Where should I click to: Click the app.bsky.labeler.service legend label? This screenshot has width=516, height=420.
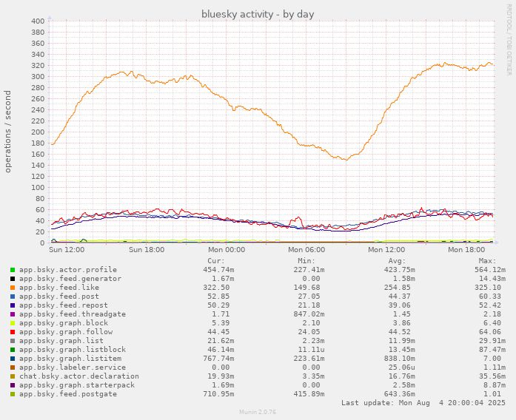point(73,367)
